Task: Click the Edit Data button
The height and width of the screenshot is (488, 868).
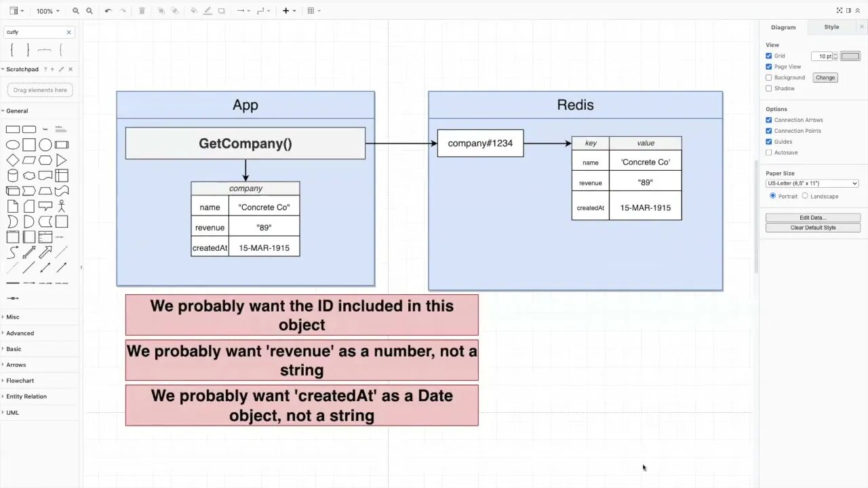Action: 813,218
